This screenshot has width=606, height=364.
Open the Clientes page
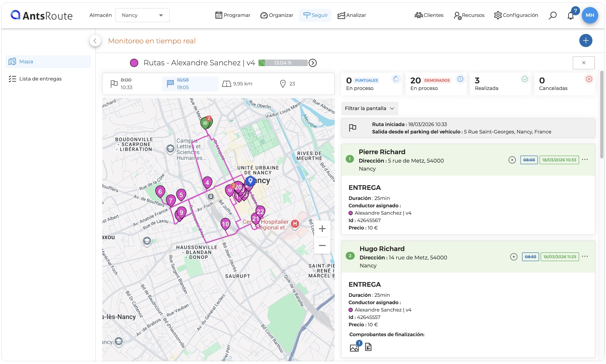click(x=429, y=15)
